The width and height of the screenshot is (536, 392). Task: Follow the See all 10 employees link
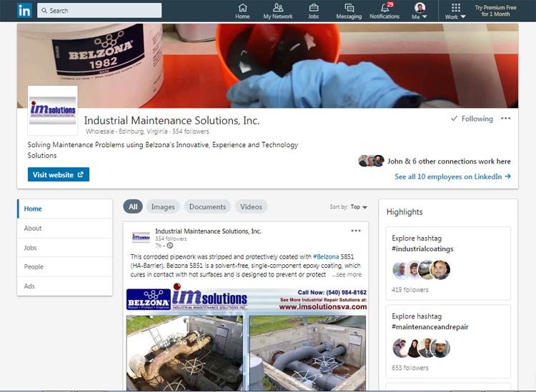point(452,176)
